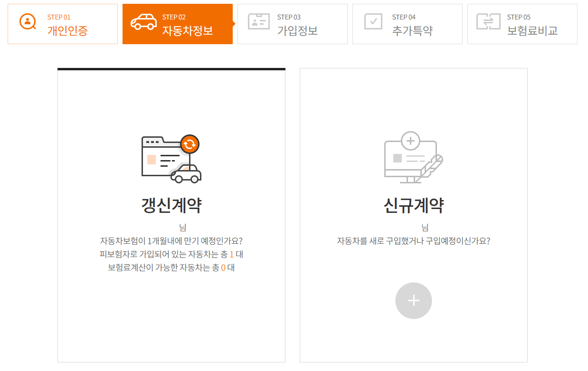Select the 신규계약 new contract card

(413, 214)
